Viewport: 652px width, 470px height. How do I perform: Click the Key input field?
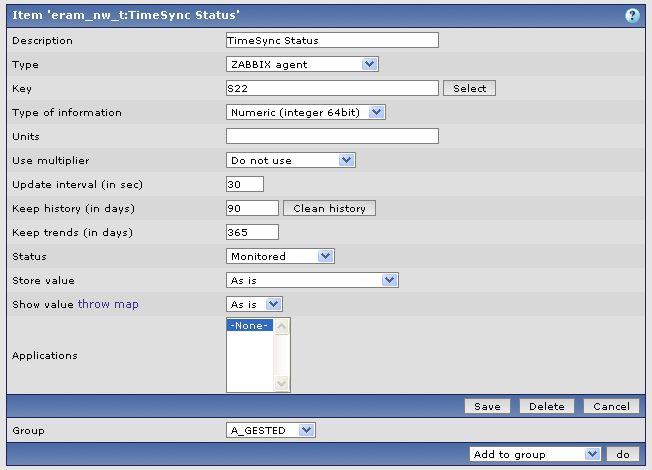click(332, 88)
